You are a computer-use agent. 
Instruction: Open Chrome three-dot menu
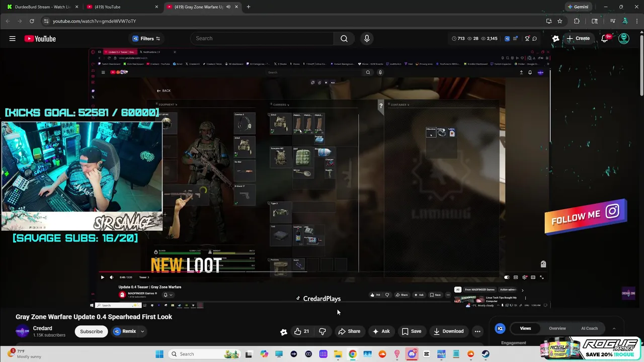637,21
